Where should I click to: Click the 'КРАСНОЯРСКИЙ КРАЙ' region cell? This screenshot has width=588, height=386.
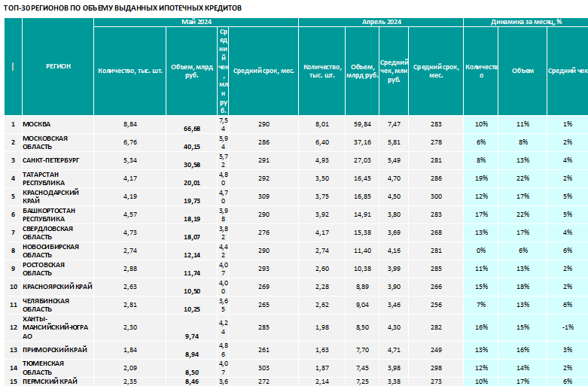58,287
